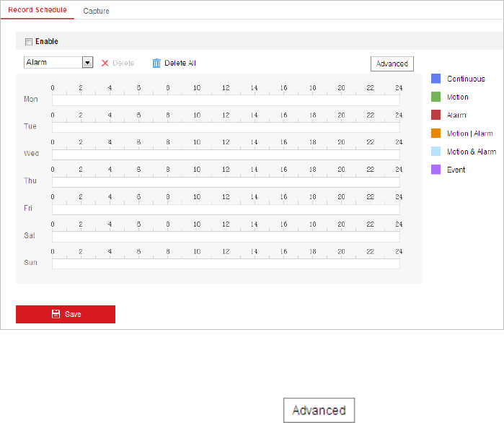Image resolution: width=504 pixels, height=423 pixels.
Task: Select the purple Event swatch
Action: [x=436, y=170]
